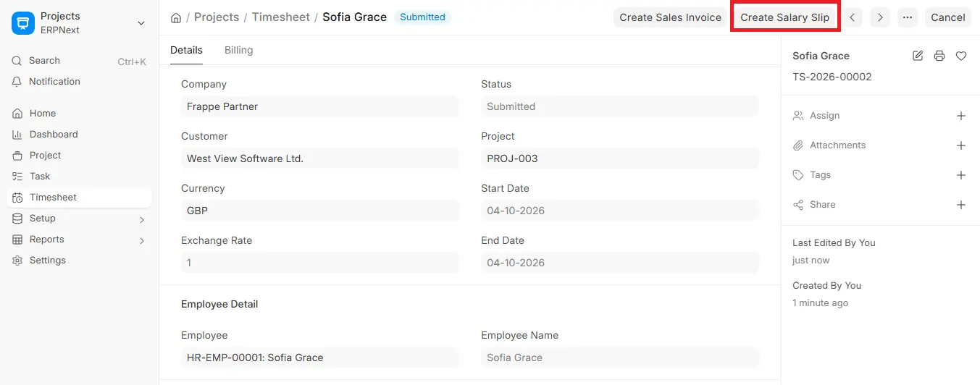The width and height of the screenshot is (980, 385).
Task: Click the 1 minute ago timestamp
Action: click(820, 303)
